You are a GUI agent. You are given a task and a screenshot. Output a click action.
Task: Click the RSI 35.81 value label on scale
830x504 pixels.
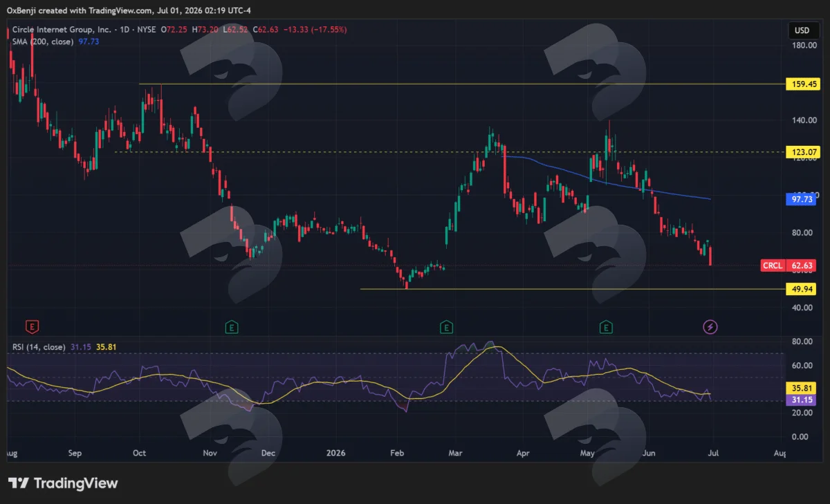click(x=801, y=389)
